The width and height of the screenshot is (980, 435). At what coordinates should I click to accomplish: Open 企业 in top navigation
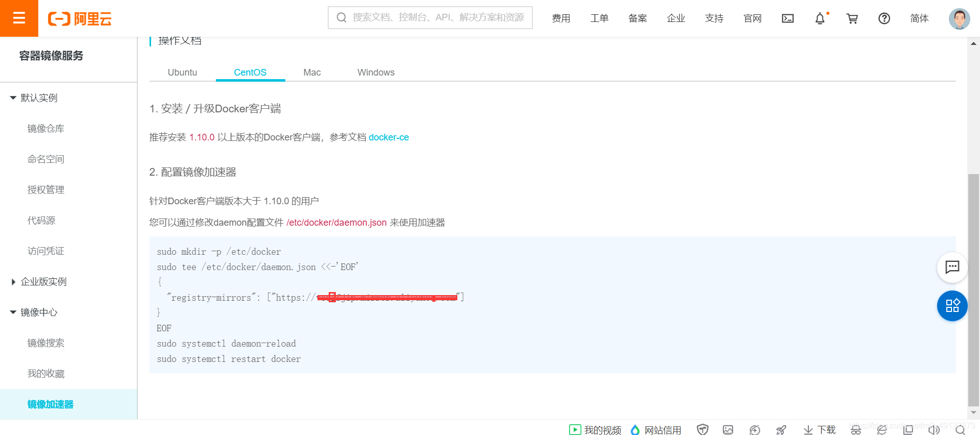[x=676, y=18]
